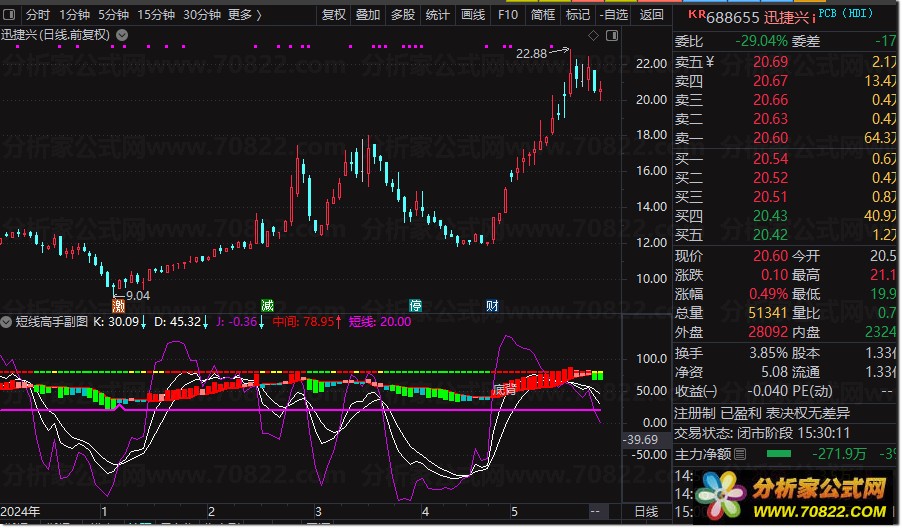903x528 pixels.
Task: Click month marker 3 on the time axis
Action: point(318,511)
